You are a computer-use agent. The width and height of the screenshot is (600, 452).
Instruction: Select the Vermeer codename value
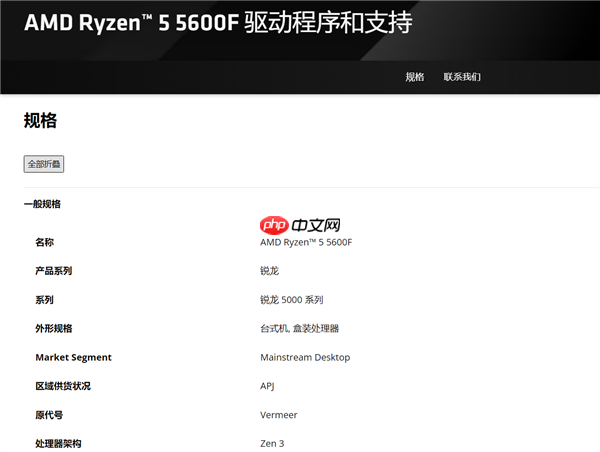pyautogui.click(x=279, y=415)
